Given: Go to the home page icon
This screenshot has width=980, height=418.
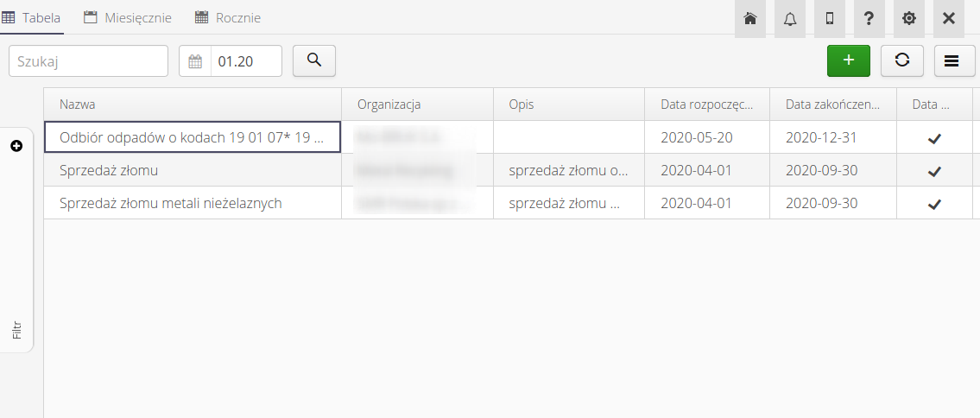Looking at the screenshot, I should [x=750, y=18].
